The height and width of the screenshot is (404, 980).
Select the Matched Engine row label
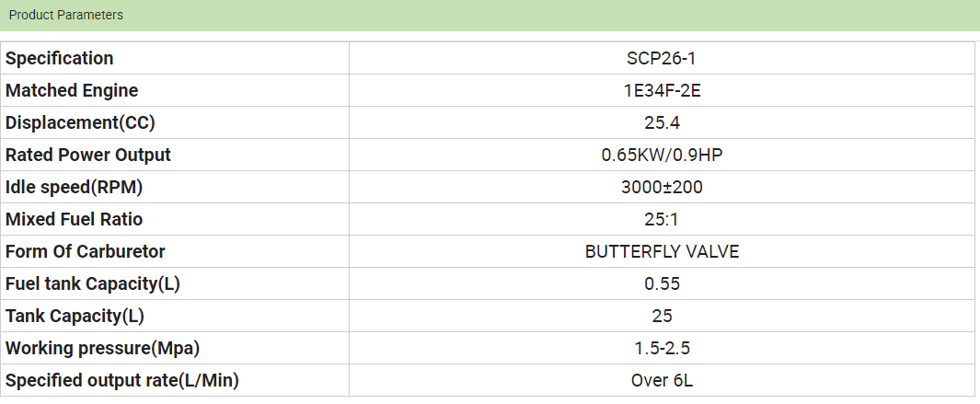pos(72,90)
